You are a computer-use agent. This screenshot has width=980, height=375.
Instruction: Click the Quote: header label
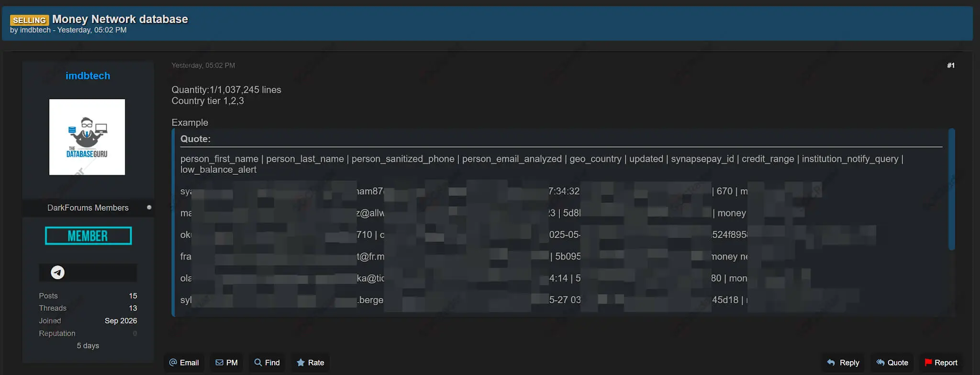pos(195,139)
